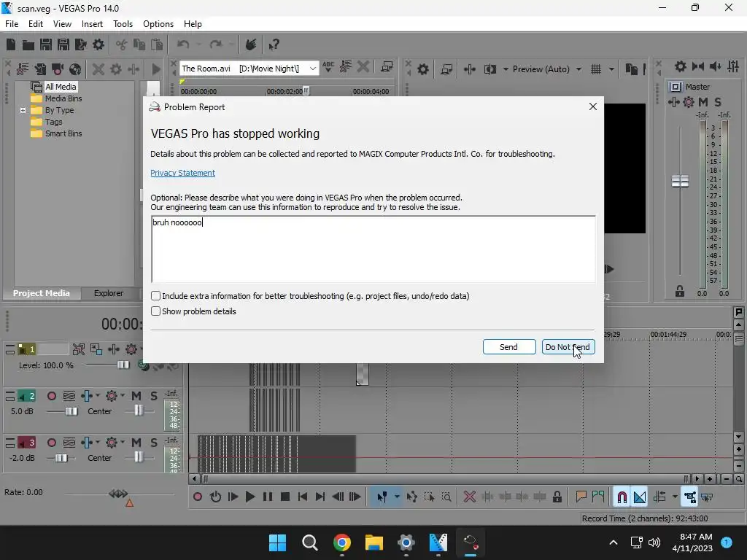This screenshot has width=747, height=560.
Task: Toggle the Enable Snapping magnet icon
Action: pyautogui.click(x=622, y=497)
